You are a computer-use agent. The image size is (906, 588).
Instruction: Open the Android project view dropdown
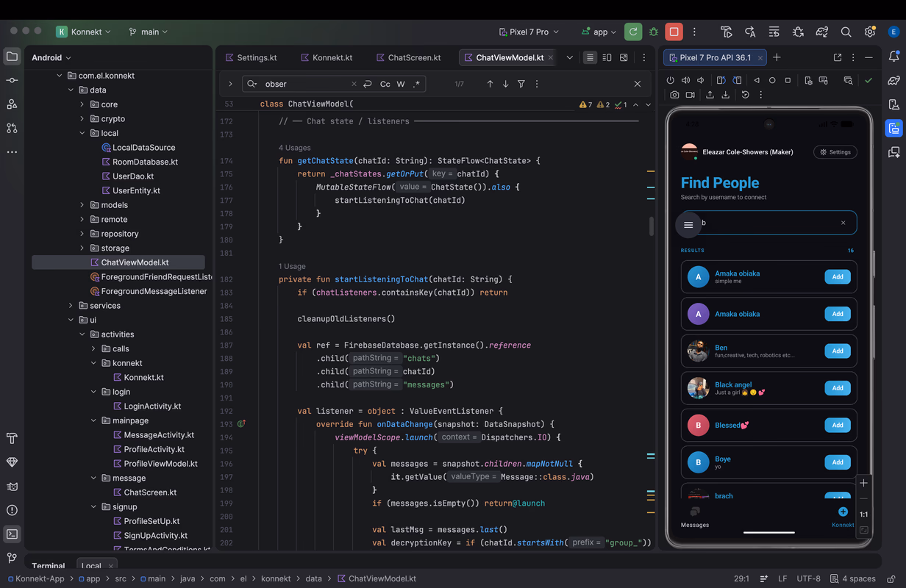coord(51,57)
